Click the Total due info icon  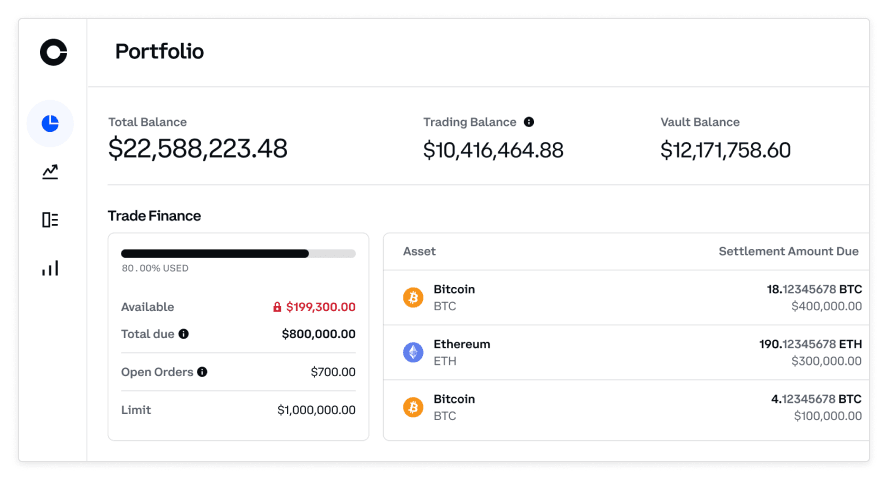click(x=184, y=334)
